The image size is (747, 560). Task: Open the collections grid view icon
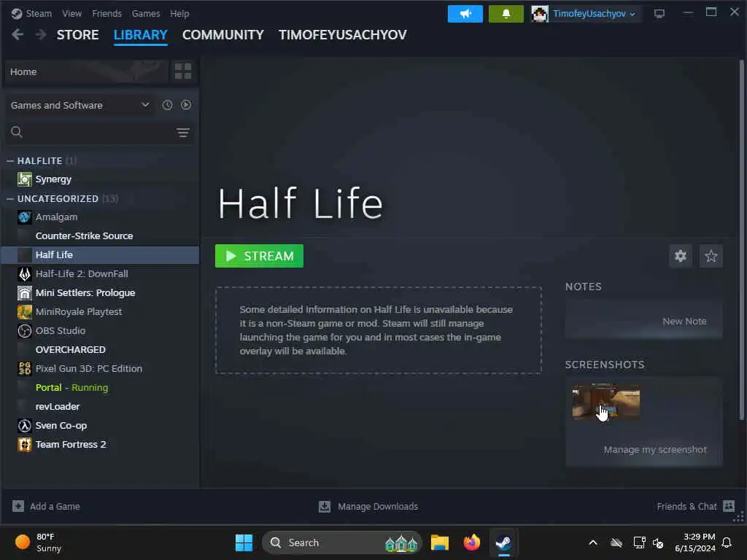[x=183, y=71]
